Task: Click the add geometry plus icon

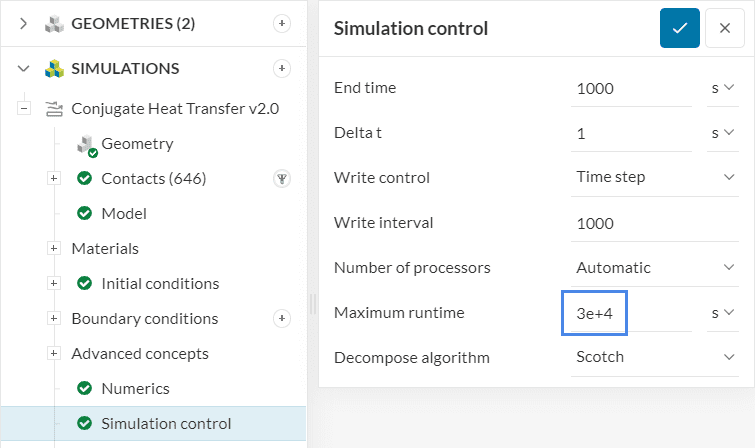Action: tap(282, 23)
